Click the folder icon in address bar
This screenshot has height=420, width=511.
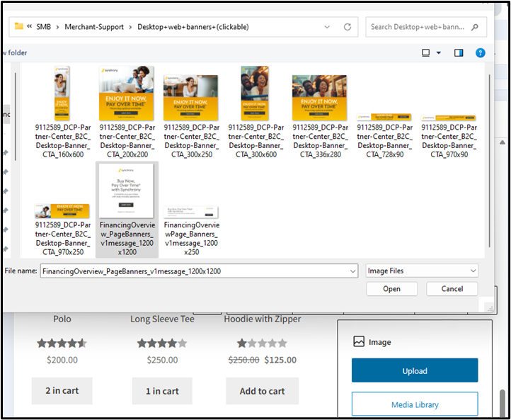[19, 27]
